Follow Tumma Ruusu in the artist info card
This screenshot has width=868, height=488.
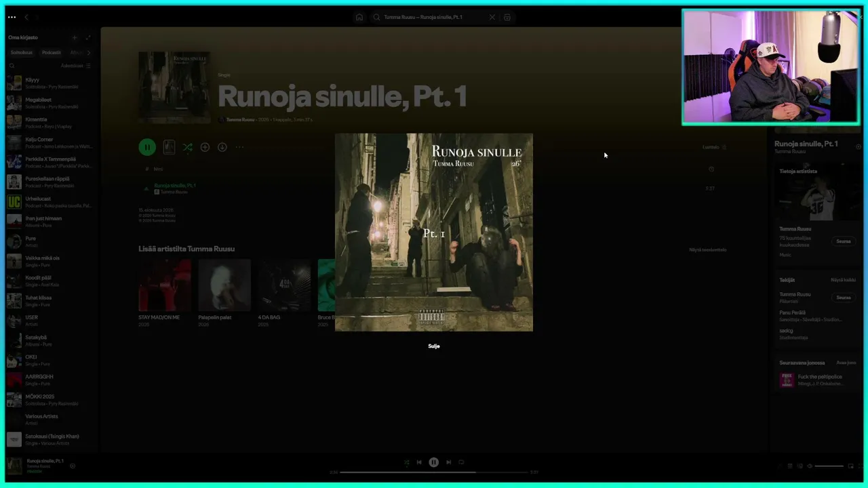click(844, 241)
